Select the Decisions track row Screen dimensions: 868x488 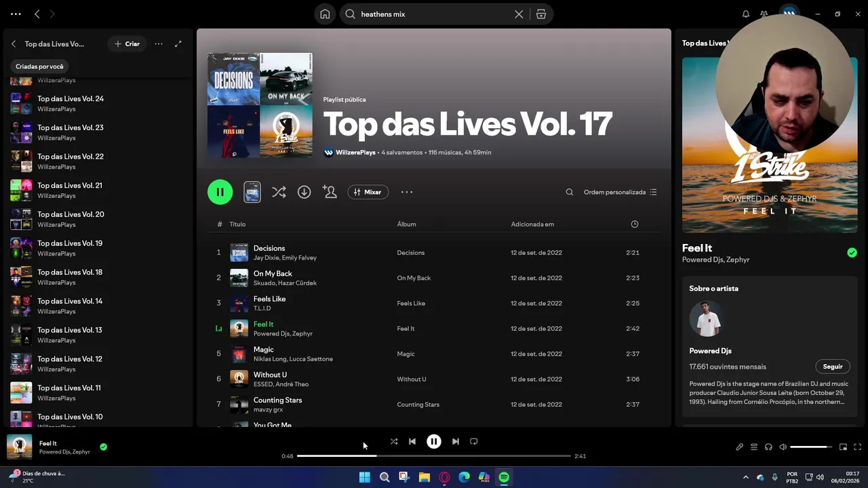434,252
